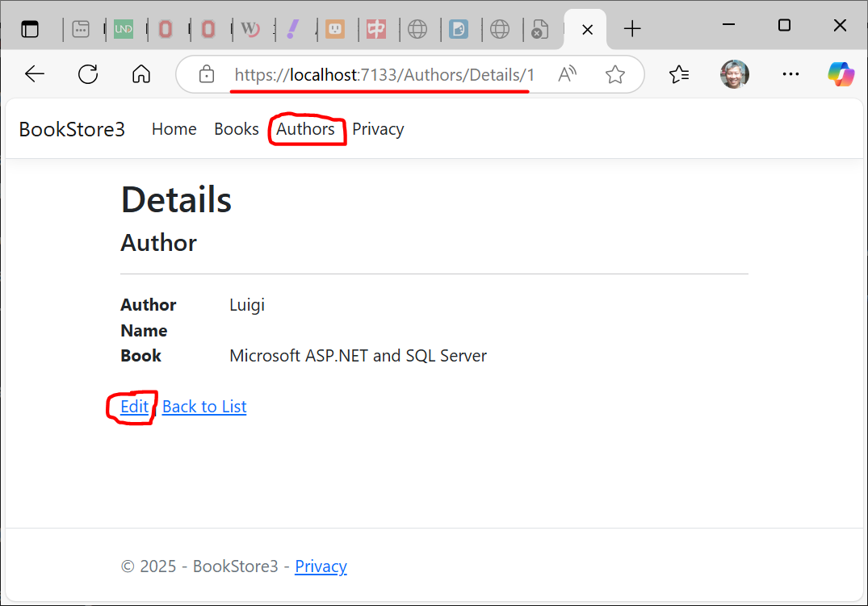Select the blue document icon tab

pyautogui.click(x=459, y=29)
